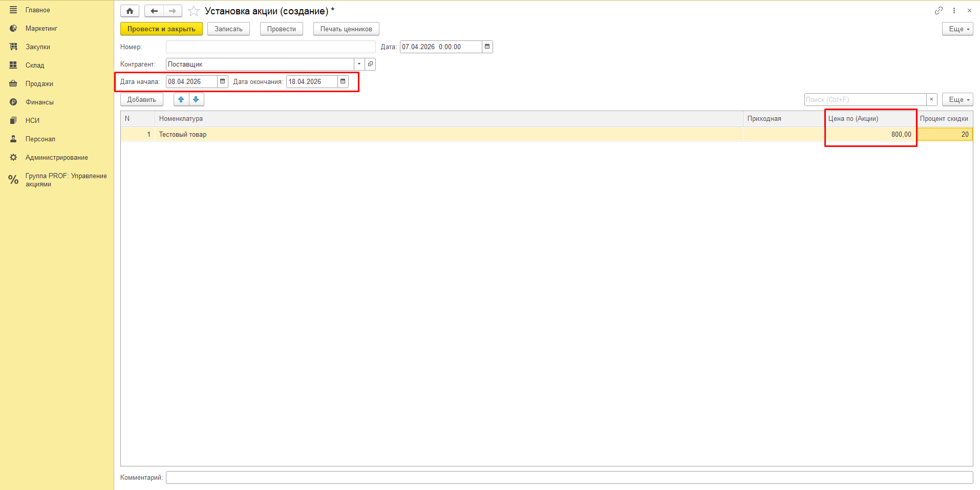
Task: Move row up with blue arrow
Action: coord(181,99)
